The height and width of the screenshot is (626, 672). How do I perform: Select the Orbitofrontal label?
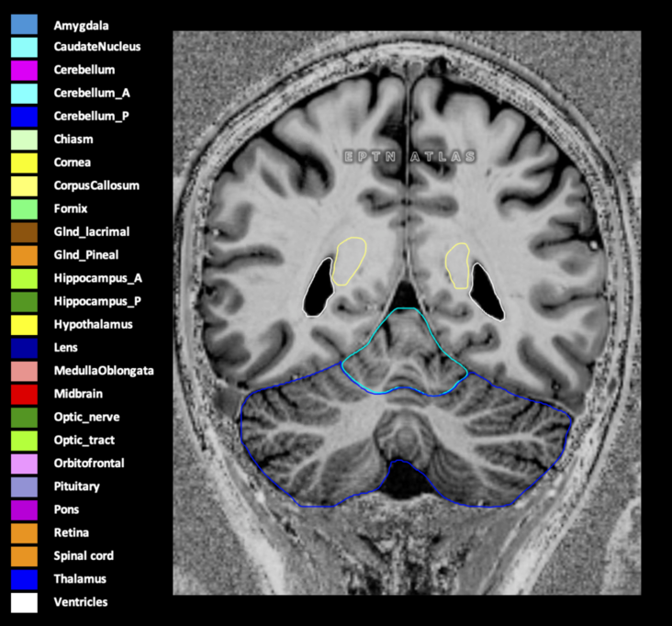pyautogui.click(x=89, y=463)
